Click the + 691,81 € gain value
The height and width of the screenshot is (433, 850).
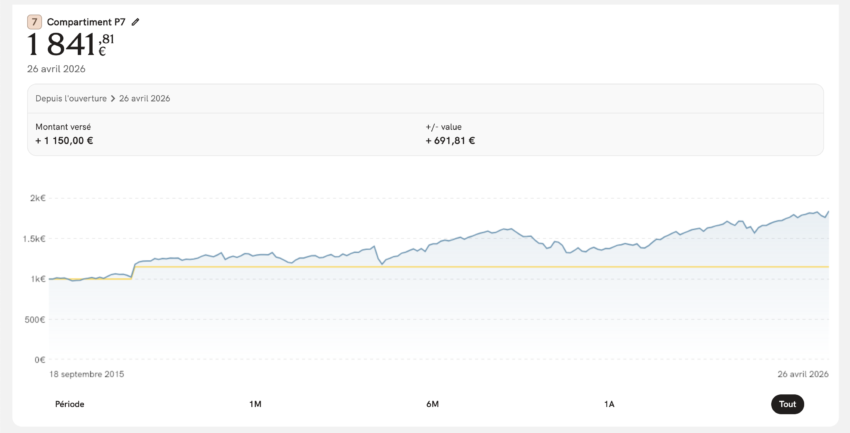450,141
